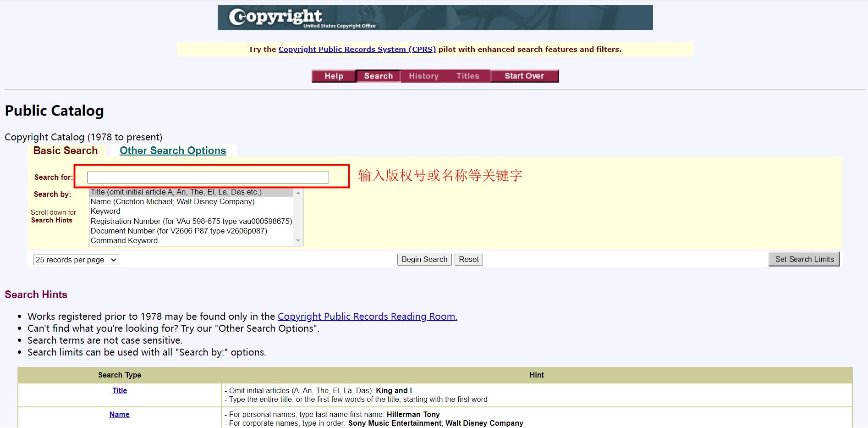Image resolution: width=868 pixels, height=428 pixels.
Task: Select Keyword in the Search by list
Action: [105, 211]
